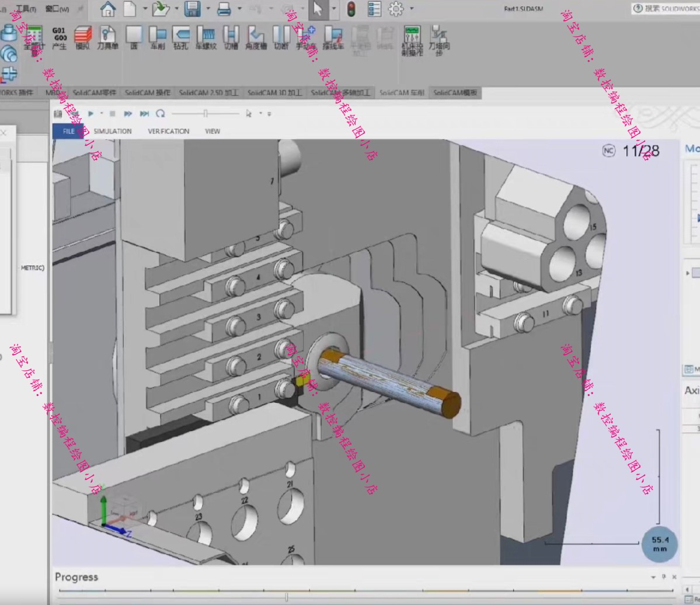Click the SolidWorks Home icon
Screen dimensions: 700x605
[107, 9]
